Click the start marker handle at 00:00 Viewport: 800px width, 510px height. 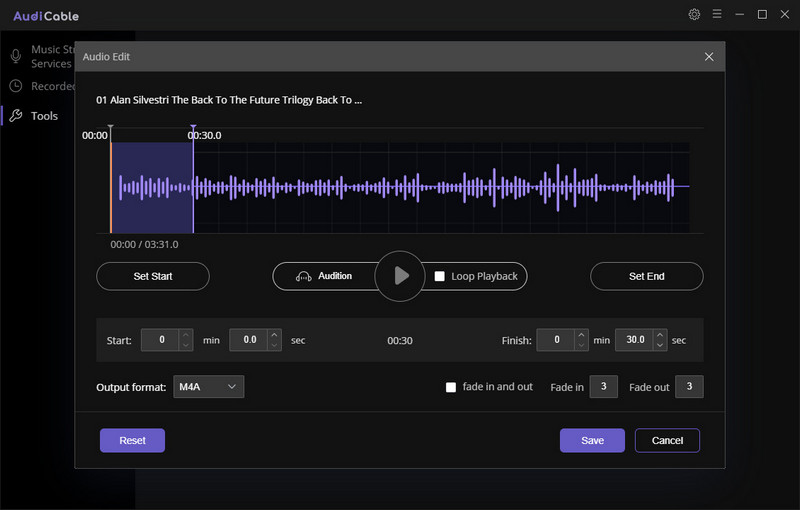pos(111,128)
